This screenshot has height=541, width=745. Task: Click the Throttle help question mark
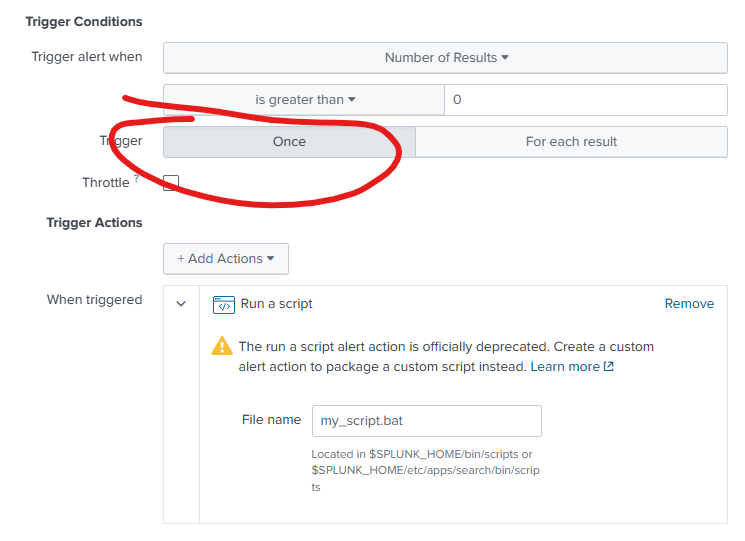137,179
